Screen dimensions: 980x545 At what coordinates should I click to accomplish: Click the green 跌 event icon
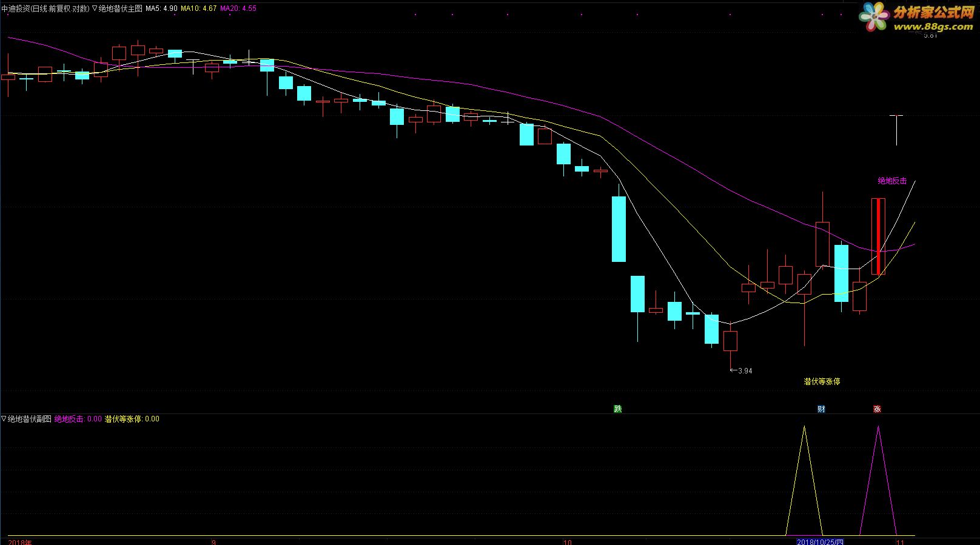618,409
